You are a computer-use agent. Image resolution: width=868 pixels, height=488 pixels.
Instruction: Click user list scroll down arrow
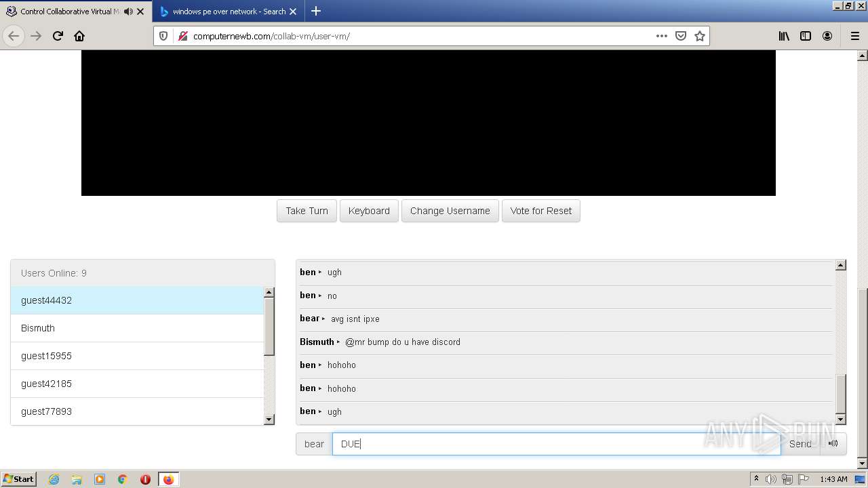click(x=269, y=420)
